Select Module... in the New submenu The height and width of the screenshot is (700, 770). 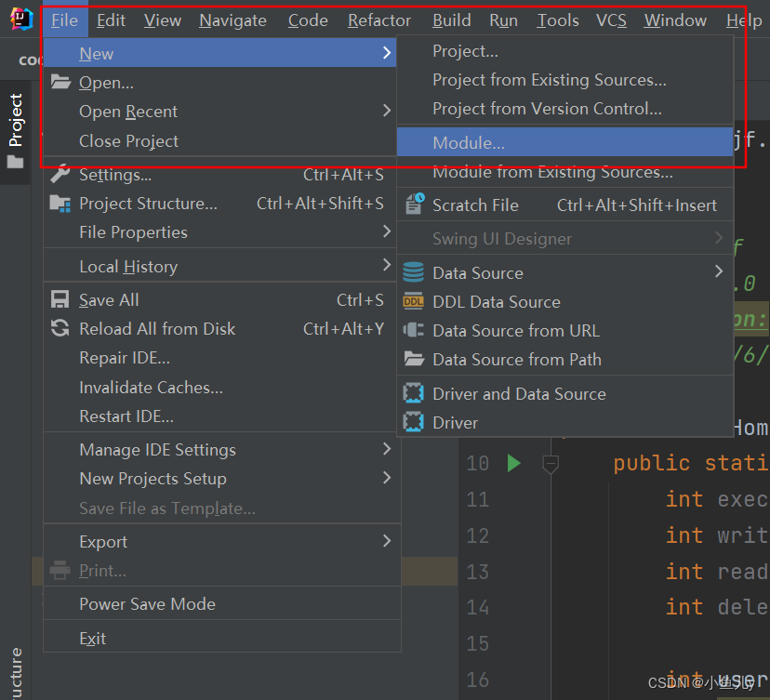(x=564, y=142)
